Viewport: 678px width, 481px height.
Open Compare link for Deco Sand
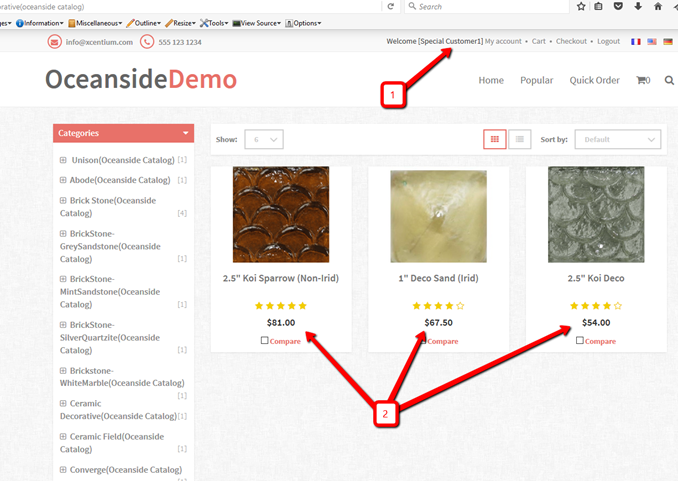[443, 341]
